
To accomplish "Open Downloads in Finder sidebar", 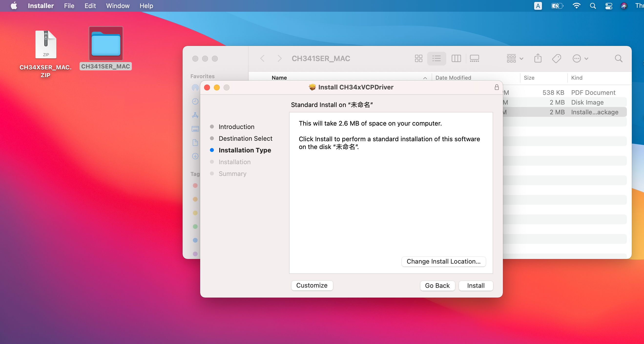I will pos(195,156).
